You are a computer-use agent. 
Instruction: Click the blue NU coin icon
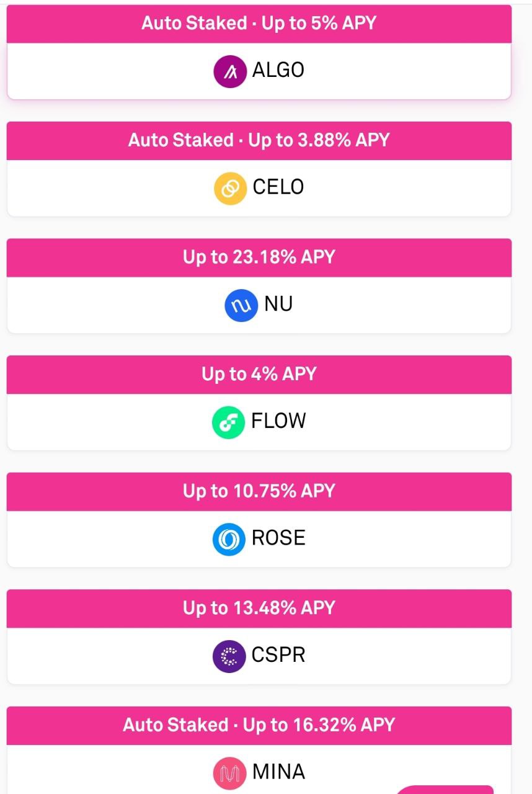[241, 305]
